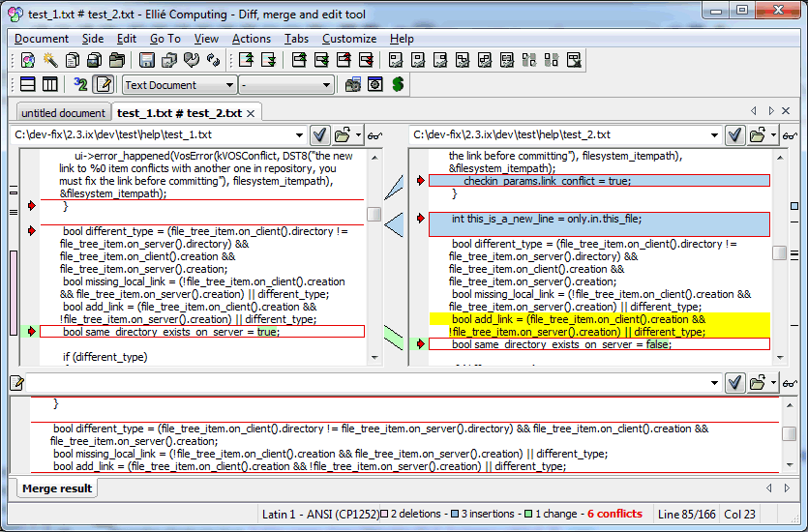Click next arrow beside Merge result tab
808x532 pixels.
tap(787, 488)
